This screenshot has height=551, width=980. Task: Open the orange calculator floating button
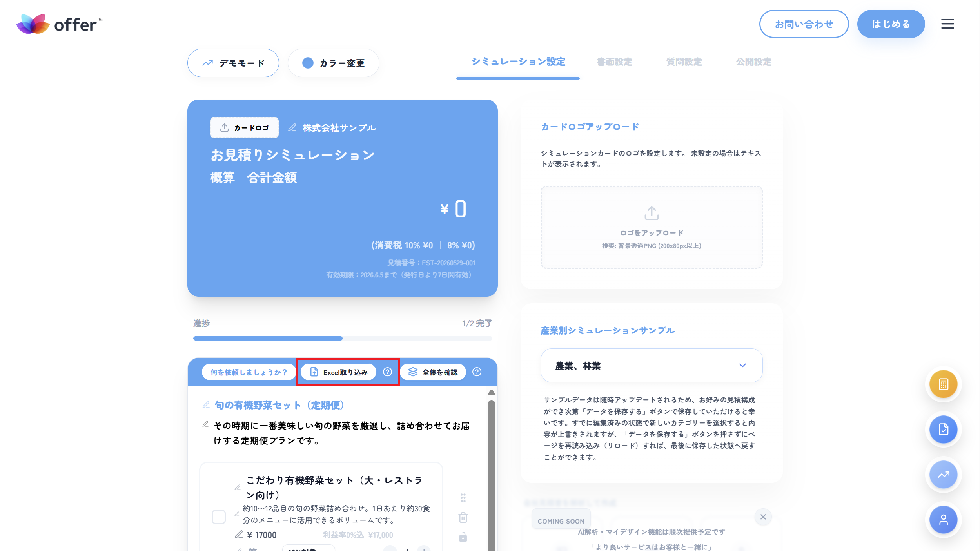pos(943,384)
